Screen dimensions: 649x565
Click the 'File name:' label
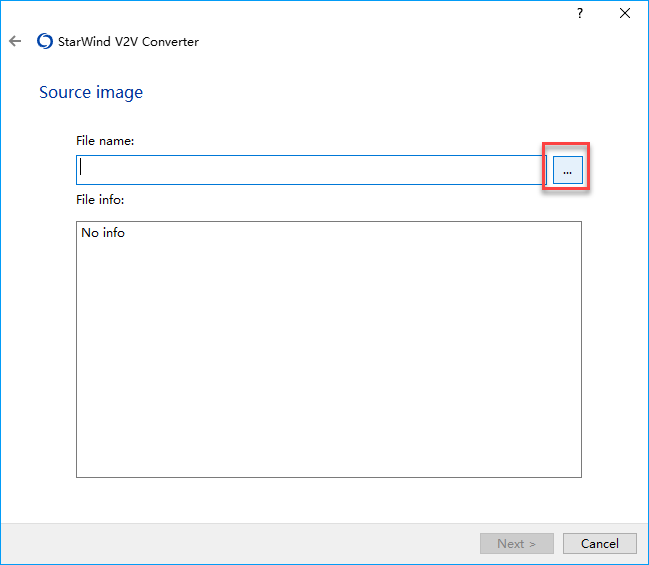105,141
